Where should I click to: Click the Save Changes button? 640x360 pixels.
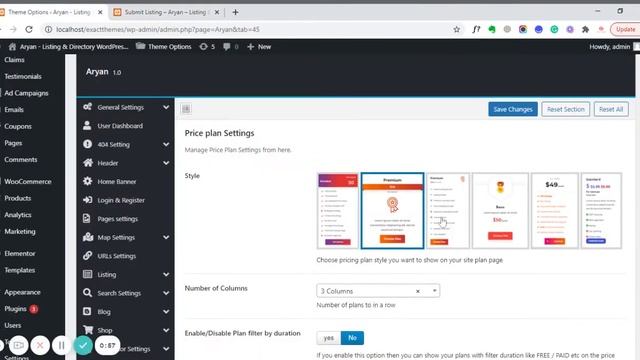[513, 109]
